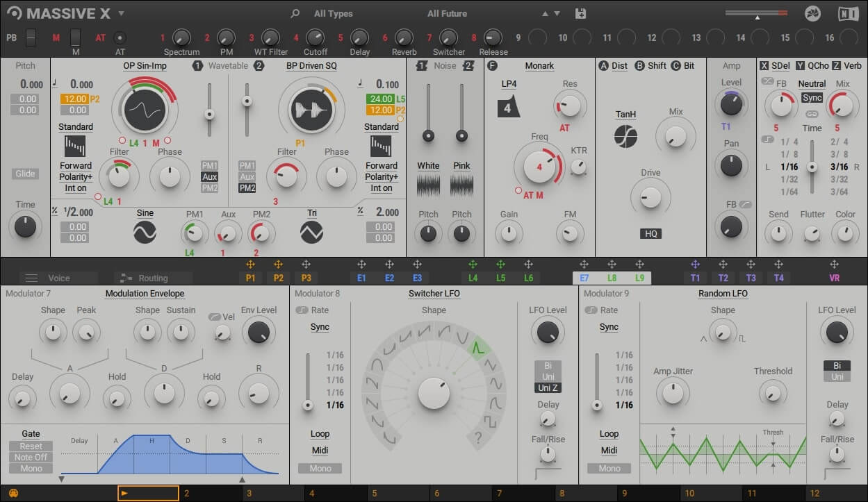
Task: Open the All Types preset filter dropdown
Action: (334, 12)
